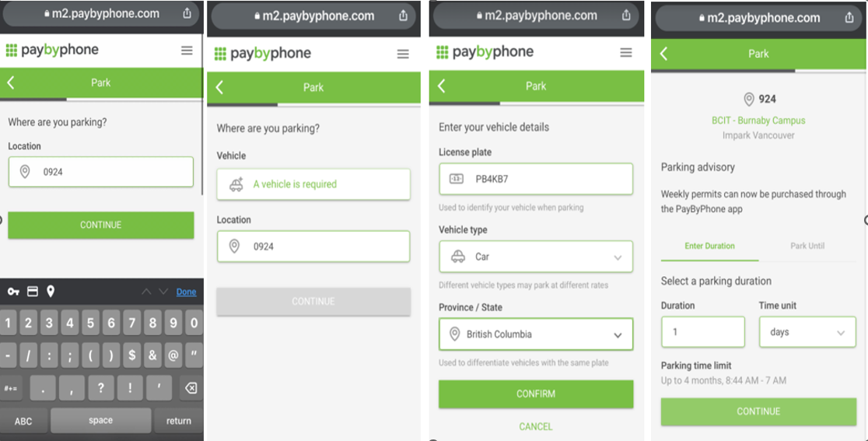Tap the credit card icon above keyboard
This screenshot has width=868, height=441.
33,292
